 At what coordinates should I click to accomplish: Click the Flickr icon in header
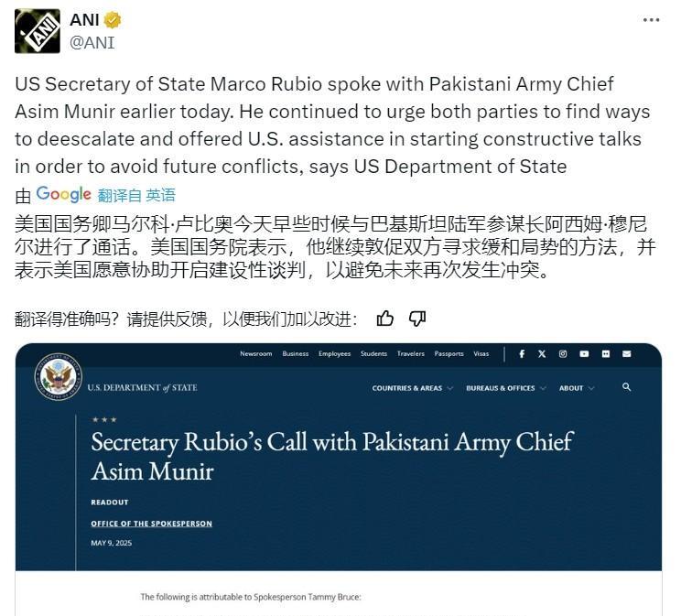[605, 354]
